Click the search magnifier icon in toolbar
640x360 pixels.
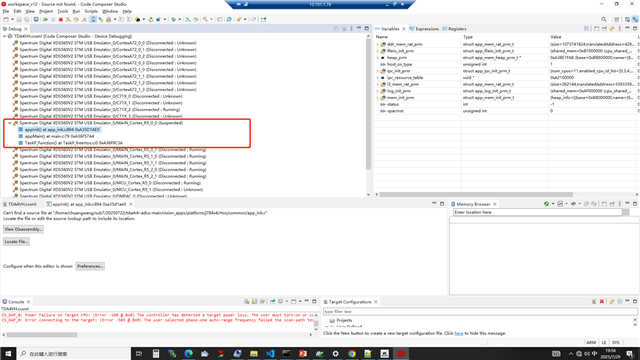point(604,19)
